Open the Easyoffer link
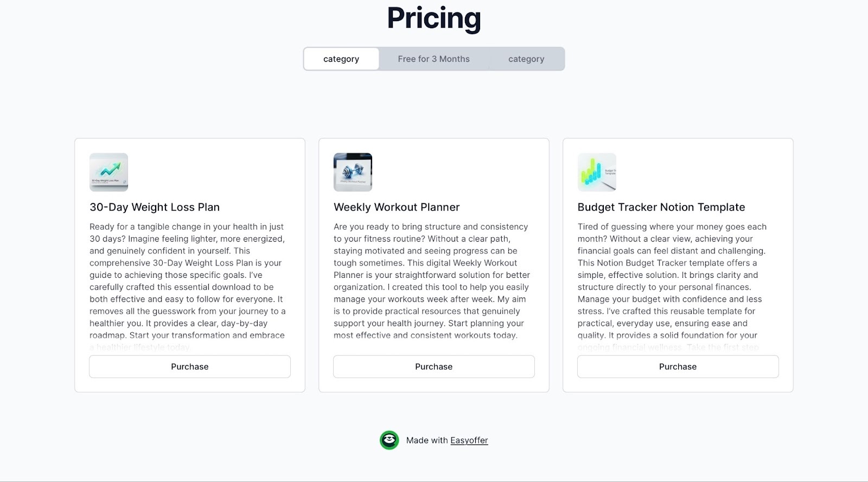 point(469,440)
